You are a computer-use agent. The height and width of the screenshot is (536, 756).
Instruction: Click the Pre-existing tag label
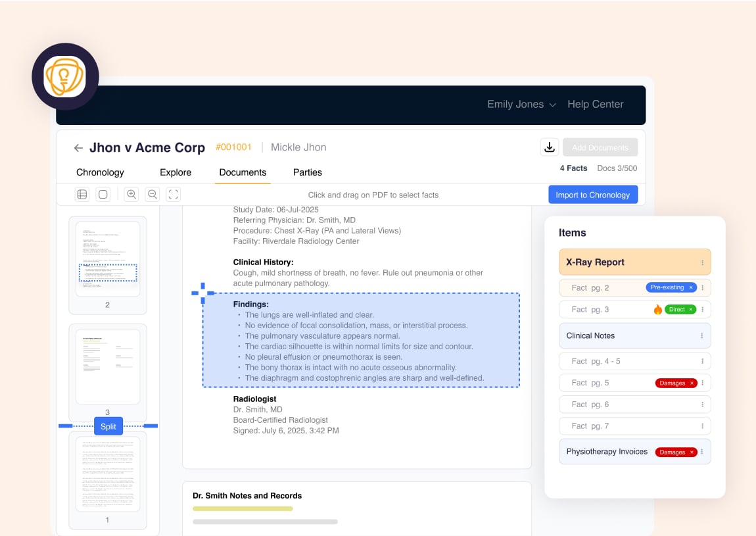667,287
